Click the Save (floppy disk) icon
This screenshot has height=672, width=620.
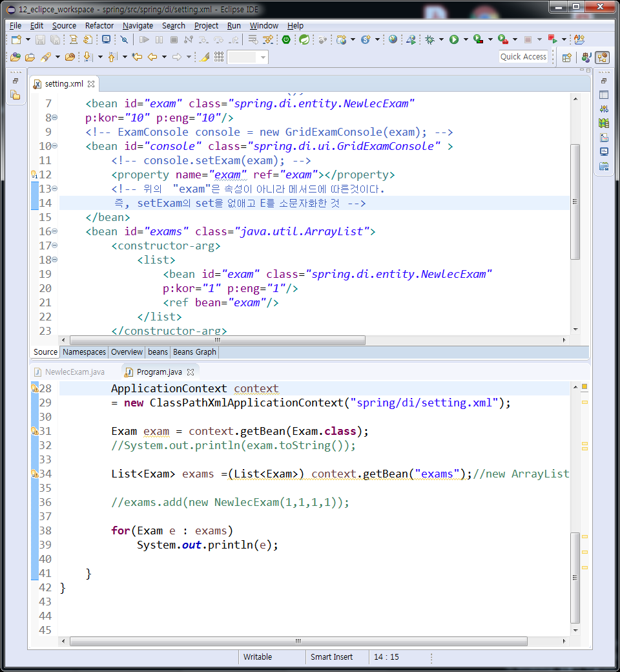point(40,40)
